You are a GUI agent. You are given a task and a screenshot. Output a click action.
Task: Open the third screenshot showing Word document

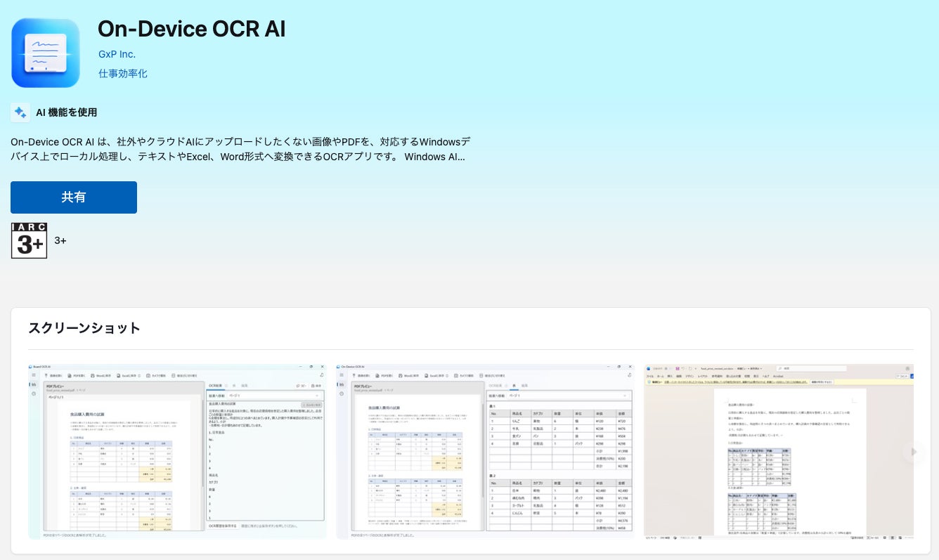click(779, 451)
